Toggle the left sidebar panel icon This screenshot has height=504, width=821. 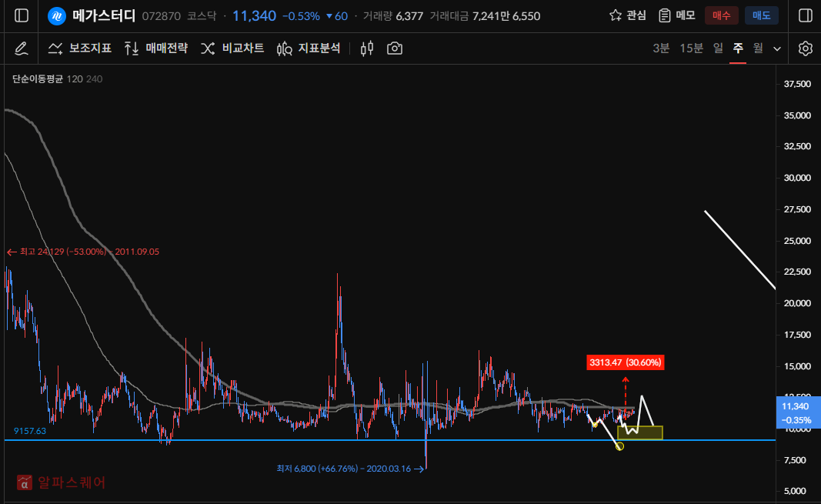point(22,15)
